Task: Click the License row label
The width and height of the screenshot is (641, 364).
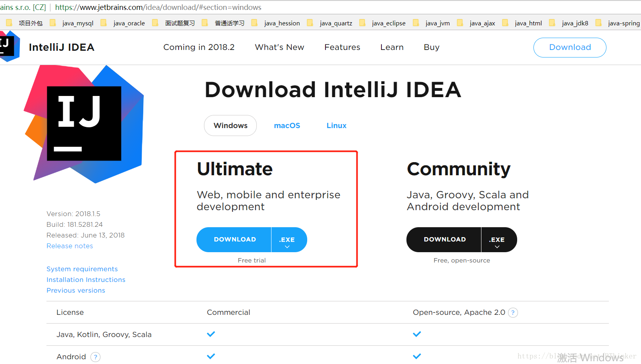Action: tap(70, 312)
